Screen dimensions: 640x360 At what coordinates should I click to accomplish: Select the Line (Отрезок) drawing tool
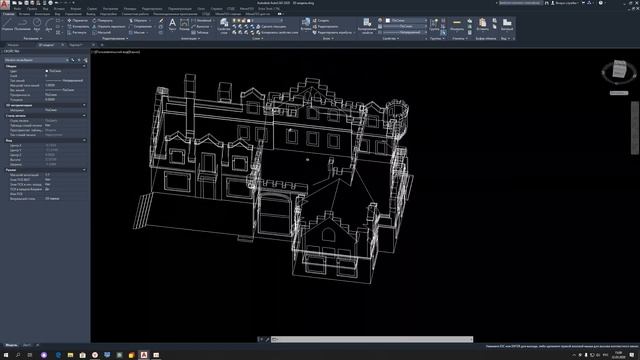(7, 24)
